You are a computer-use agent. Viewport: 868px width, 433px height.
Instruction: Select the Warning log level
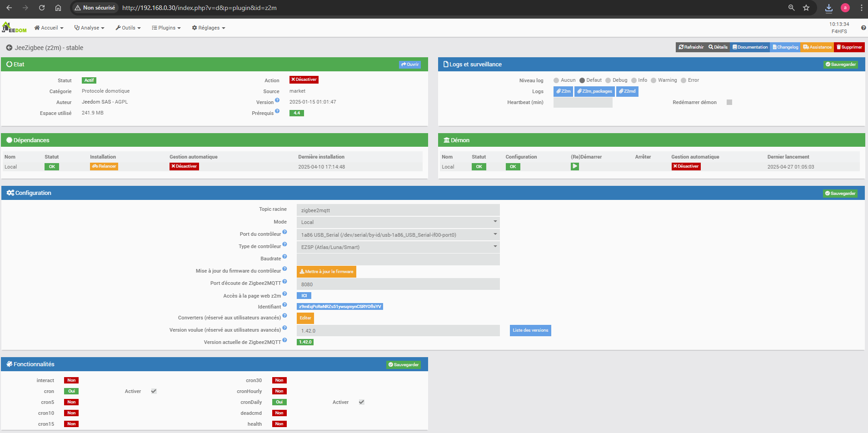coord(653,80)
